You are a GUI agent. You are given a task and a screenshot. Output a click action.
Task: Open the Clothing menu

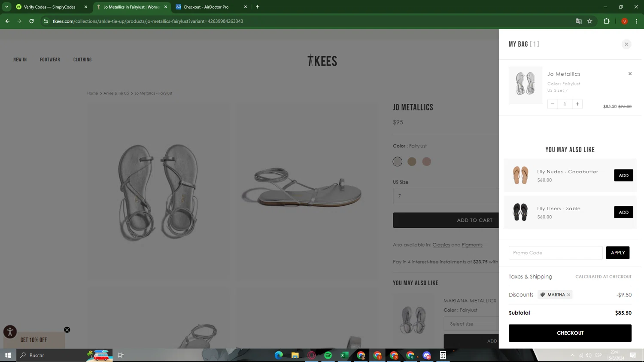pyautogui.click(x=82, y=60)
